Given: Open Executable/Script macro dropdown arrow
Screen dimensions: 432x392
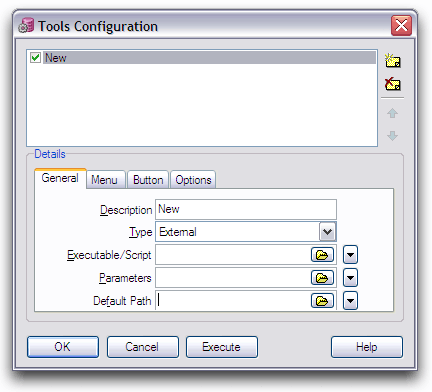Looking at the screenshot, I should click(350, 255).
